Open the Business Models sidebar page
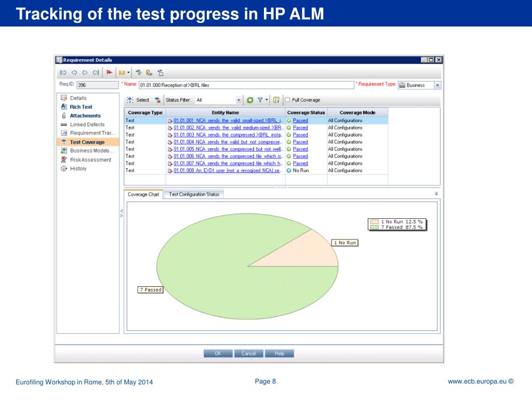 tap(92, 151)
